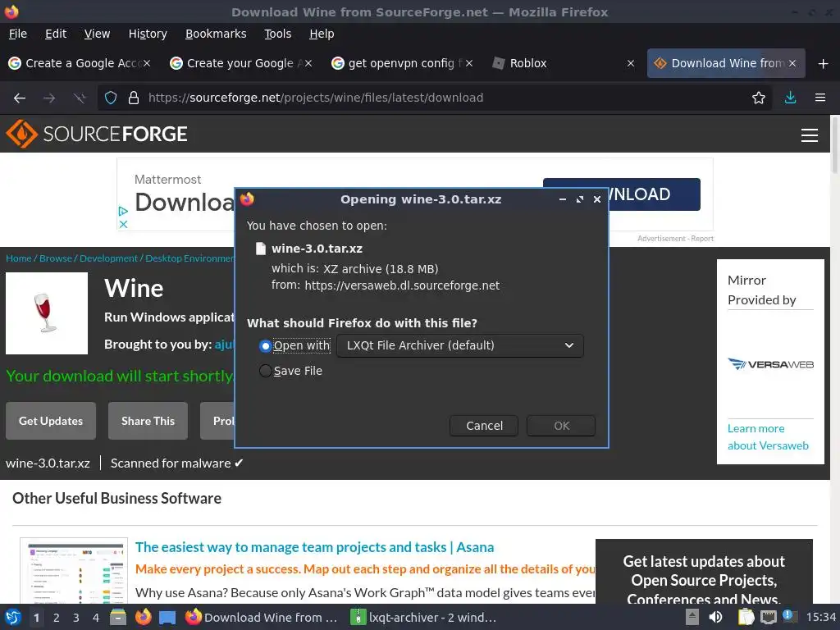Open the View menu
This screenshot has height=630, width=840.
[x=97, y=34]
